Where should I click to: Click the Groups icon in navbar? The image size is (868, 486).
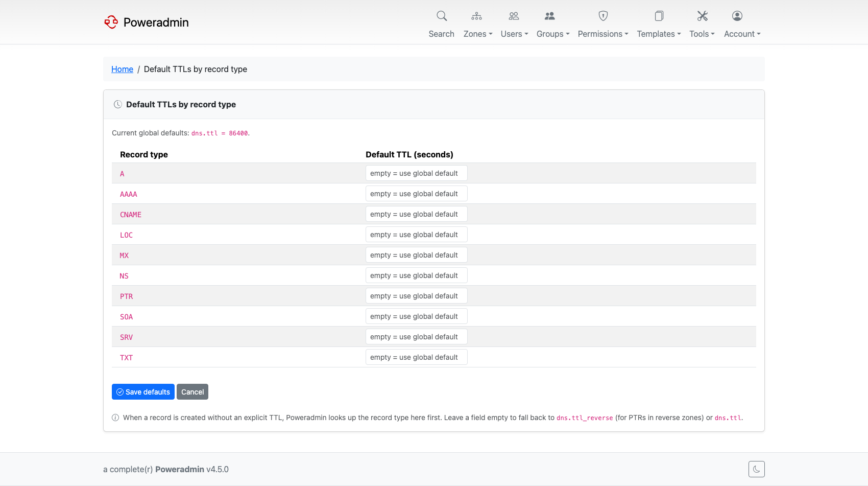tap(549, 16)
